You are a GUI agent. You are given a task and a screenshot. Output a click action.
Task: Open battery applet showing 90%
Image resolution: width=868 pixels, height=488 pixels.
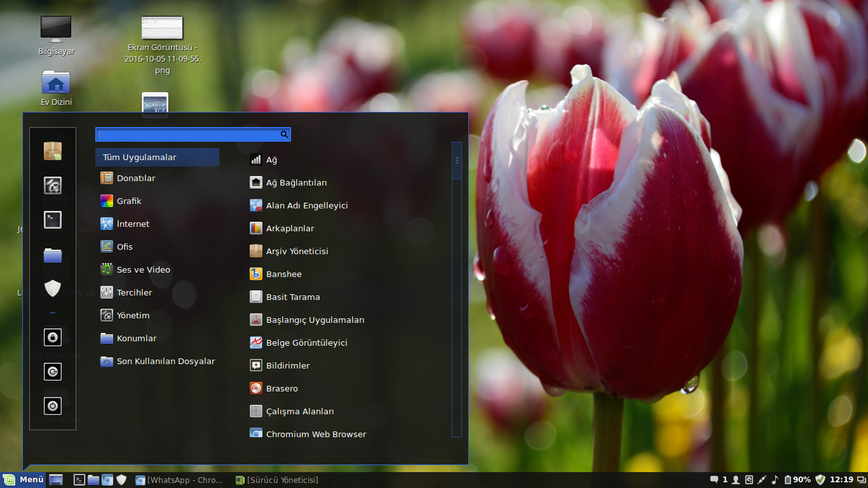[797, 480]
